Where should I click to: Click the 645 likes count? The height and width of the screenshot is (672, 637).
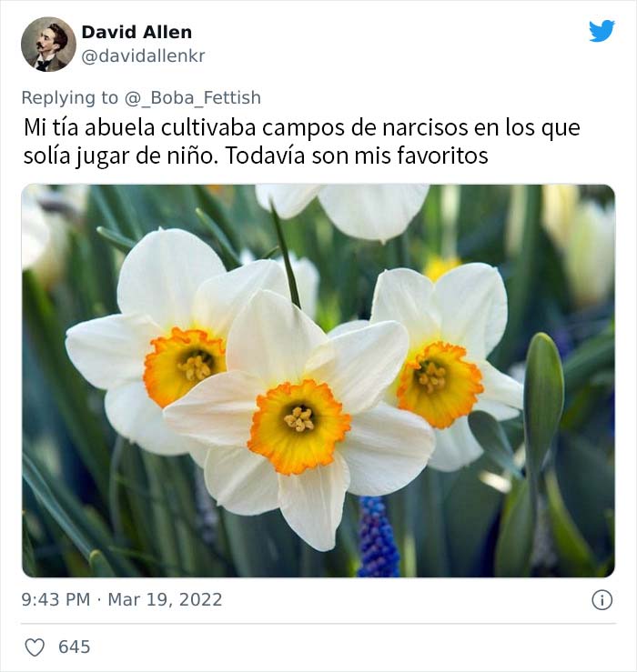click(75, 647)
